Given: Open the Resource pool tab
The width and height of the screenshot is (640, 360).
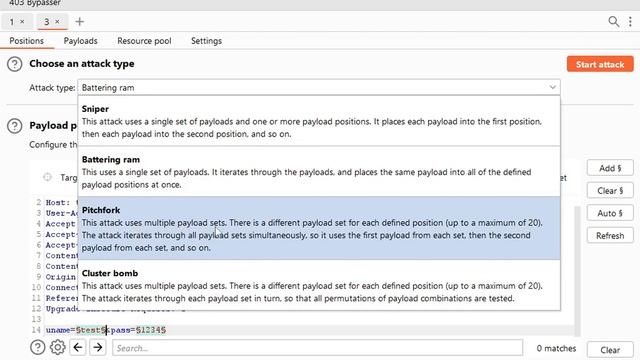Looking at the screenshot, I should 144,41.
